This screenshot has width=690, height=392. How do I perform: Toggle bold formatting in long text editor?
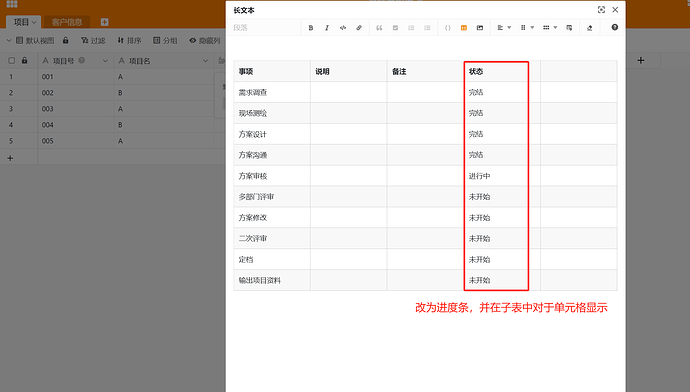click(x=311, y=28)
